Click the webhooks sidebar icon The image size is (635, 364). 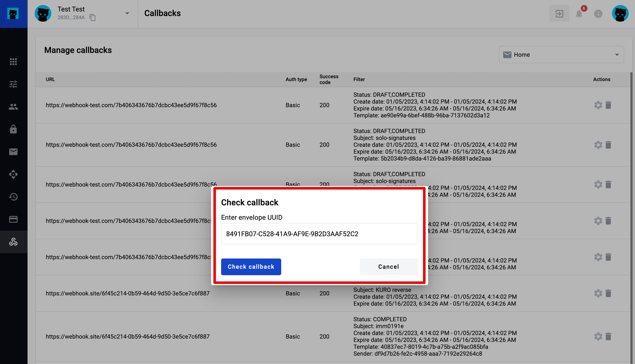pyautogui.click(x=13, y=242)
